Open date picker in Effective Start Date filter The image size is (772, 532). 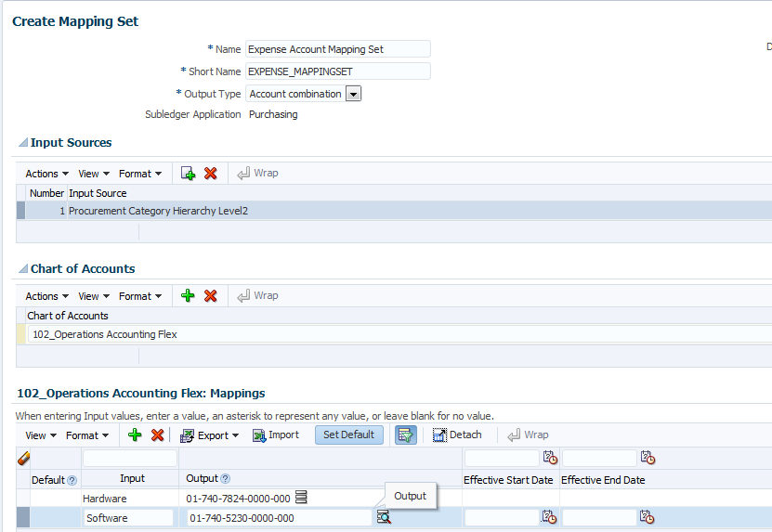(550, 458)
